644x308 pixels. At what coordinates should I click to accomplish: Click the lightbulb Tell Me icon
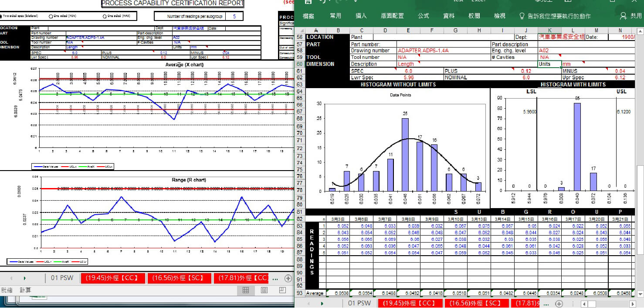tap(522, 16)
